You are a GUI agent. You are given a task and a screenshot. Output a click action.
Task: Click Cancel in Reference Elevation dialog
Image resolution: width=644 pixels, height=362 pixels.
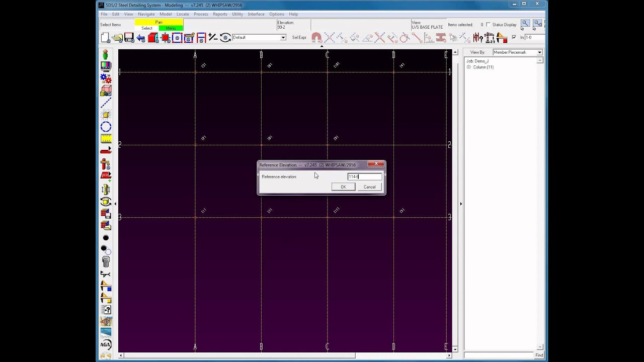[x=369, y=187]
